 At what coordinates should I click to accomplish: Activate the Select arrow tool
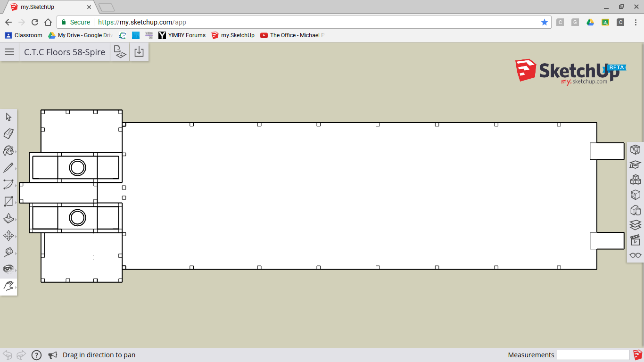click(x=8, y=117)
